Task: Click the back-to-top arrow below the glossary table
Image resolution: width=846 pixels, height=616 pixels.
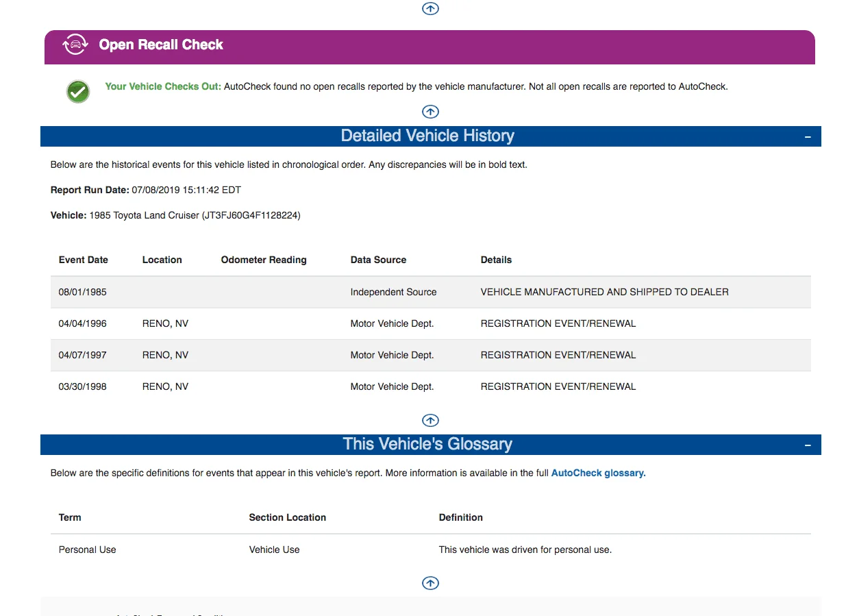Action: coord(430,583)
